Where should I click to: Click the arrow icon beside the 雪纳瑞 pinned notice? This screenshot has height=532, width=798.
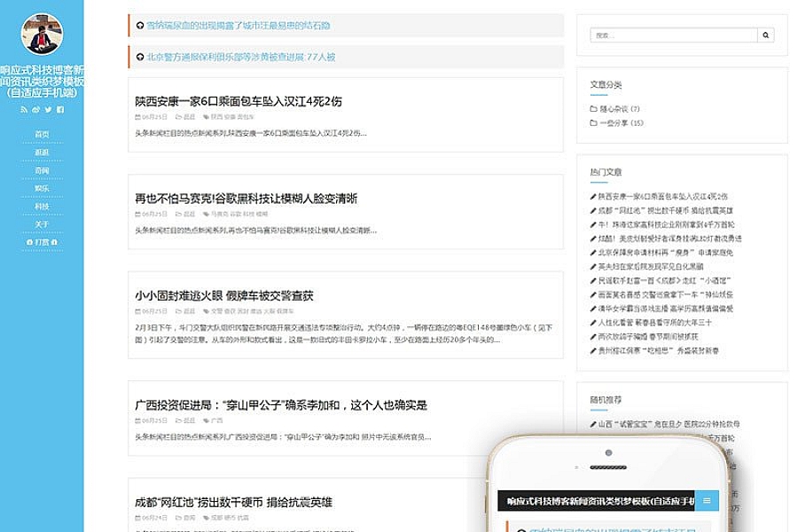pos(140,26)
